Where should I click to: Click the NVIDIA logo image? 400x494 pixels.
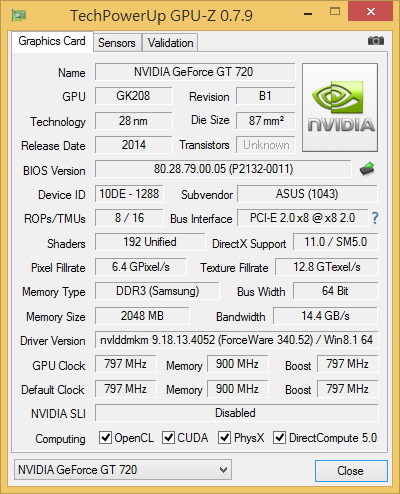click(340, 107)
